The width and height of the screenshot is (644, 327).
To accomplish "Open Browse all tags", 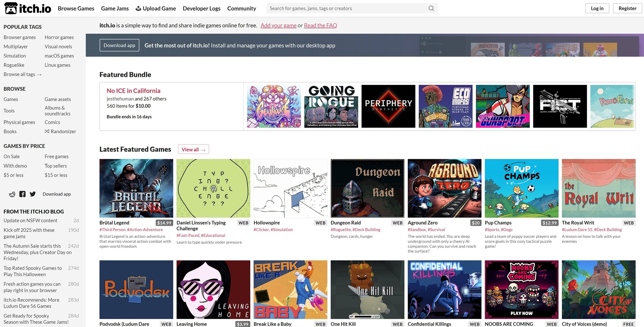I will (23, 74).
